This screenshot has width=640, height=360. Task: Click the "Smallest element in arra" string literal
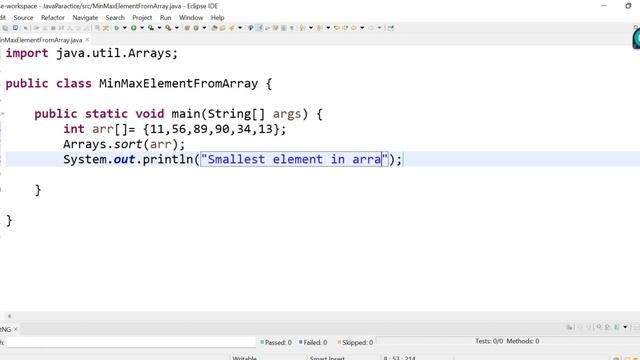click(294, 159)
